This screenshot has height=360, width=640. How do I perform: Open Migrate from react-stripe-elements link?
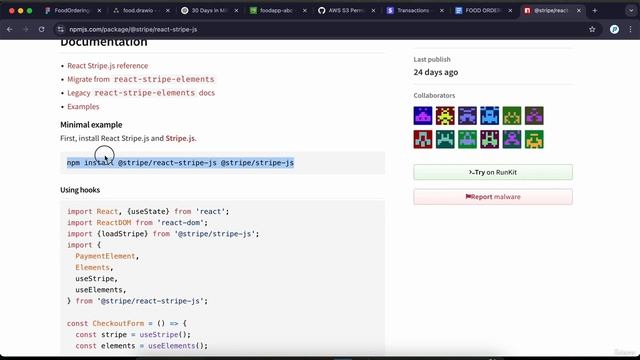click(141, 79)
